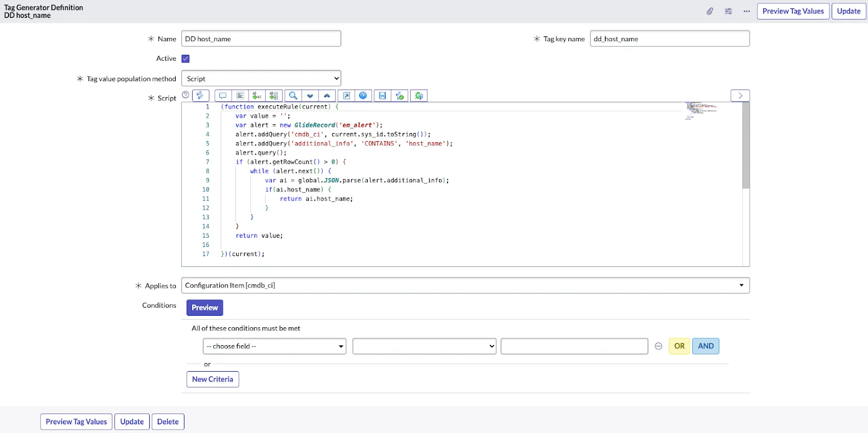
Task: Remove the condition row with minus icon
Action: click(659, 346)
